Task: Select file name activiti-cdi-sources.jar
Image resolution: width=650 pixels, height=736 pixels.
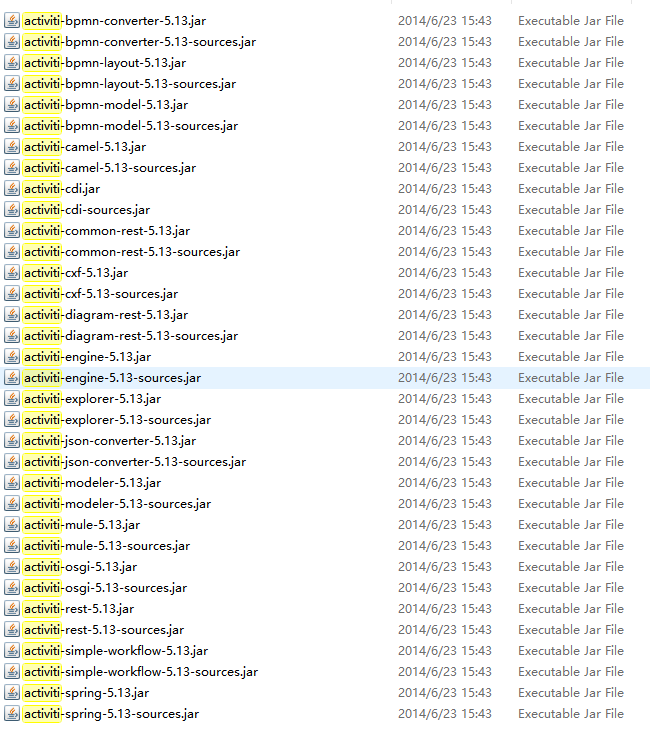Action: (x=87, y=210)
